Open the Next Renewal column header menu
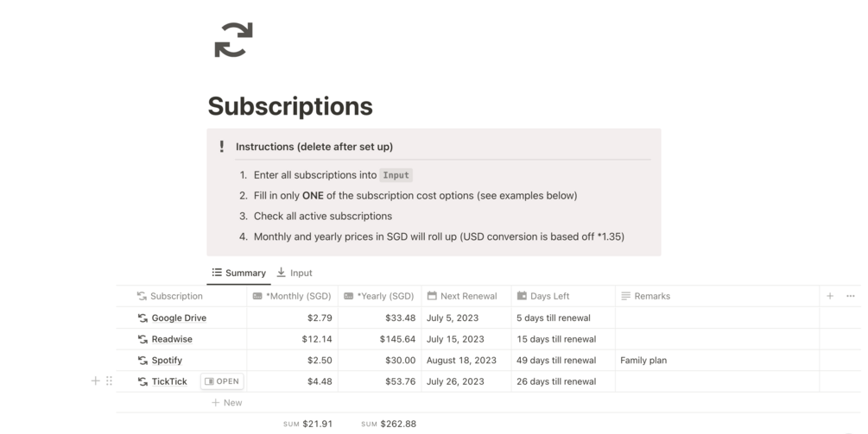The image size is (868, 434). [x=468, y=296]
